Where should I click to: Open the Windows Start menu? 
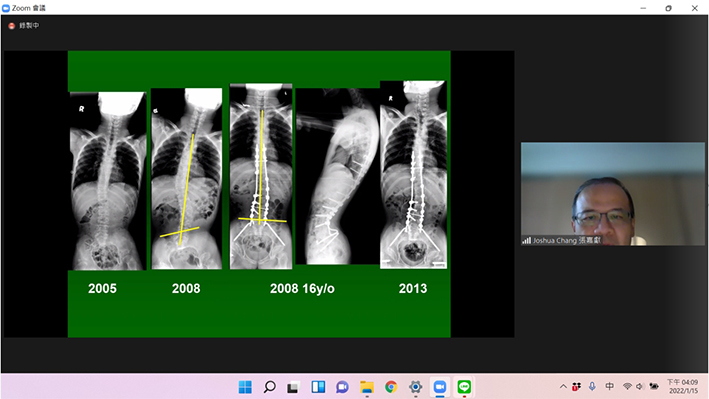[245, 387]
